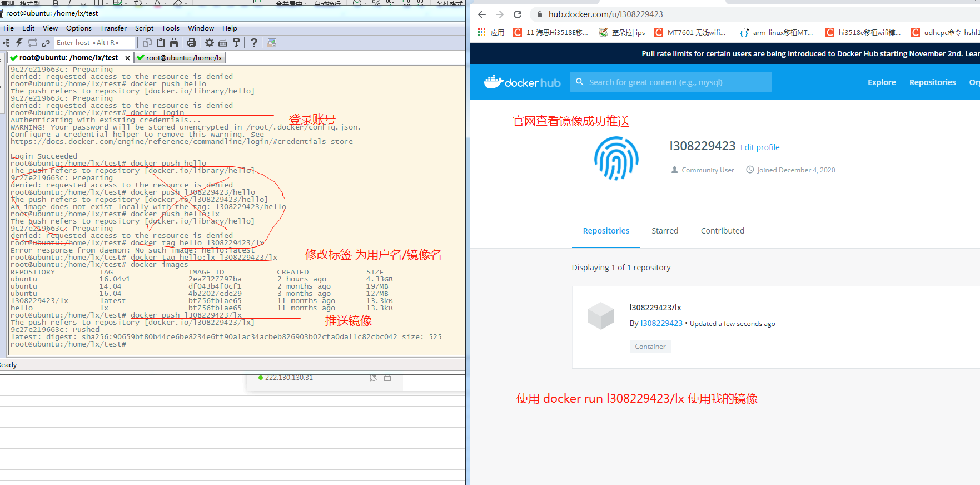This screenshot has height=485, width=980.
Task: Click the Disconnect chain-link toolbar icon
Action: [x=46, y=43]
